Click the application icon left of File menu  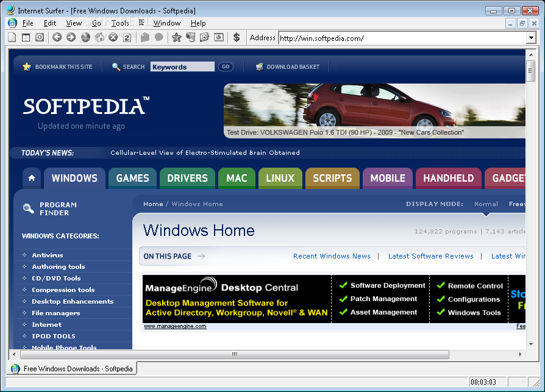[13, 23]
